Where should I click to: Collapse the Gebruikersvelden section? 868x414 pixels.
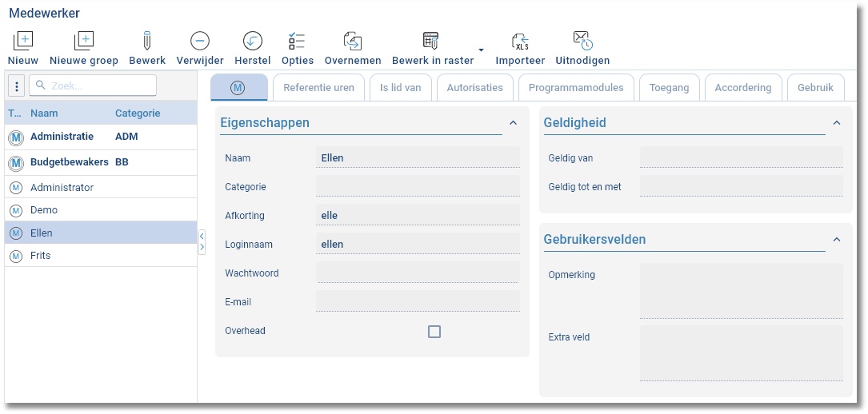tap(837, 240)
